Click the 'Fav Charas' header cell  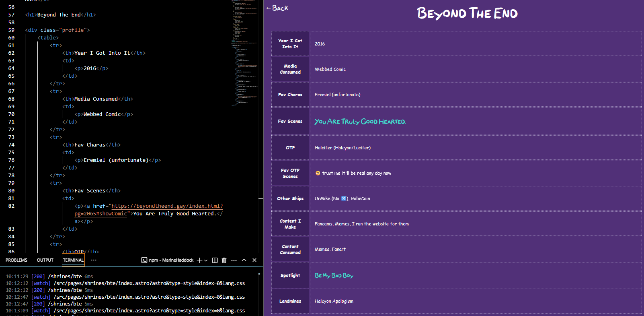pyautogui.click(x=290, y=95)
